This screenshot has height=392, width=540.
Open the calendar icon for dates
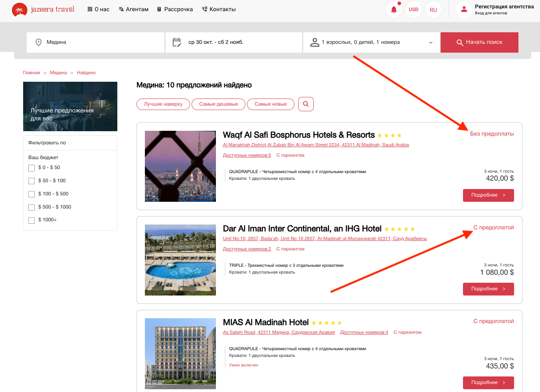(x=177, y=42)
